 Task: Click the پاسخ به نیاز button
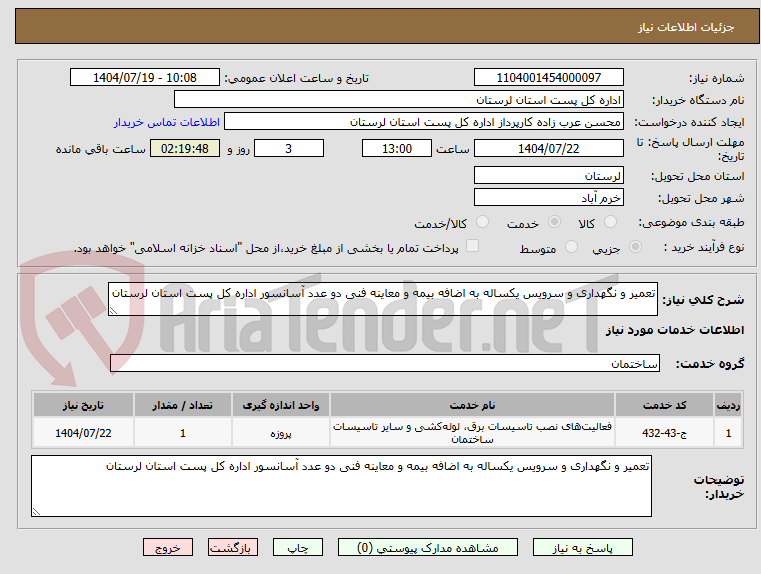[582, 547]
